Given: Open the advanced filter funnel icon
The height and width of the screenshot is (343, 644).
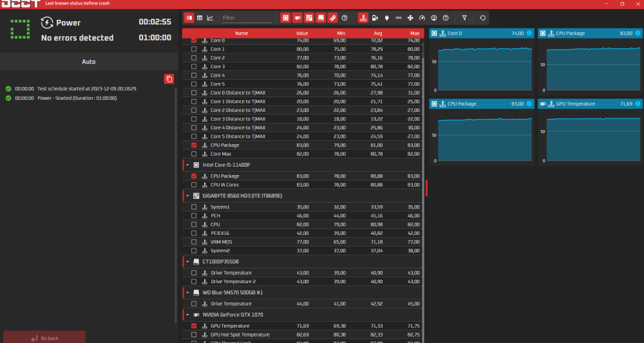Looking at the screenshot, I should coord(464,17).
